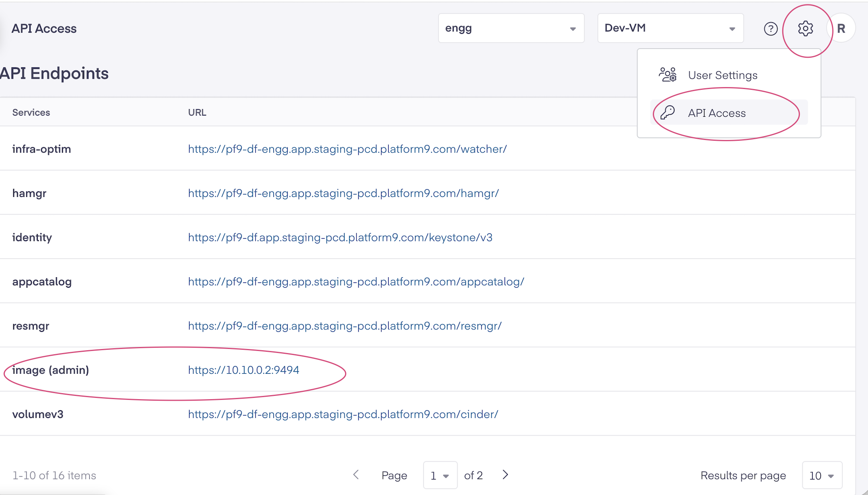Select User Settings from the menu
The image size is (868, 495).
pyautogui.click(x=723, y=75)
